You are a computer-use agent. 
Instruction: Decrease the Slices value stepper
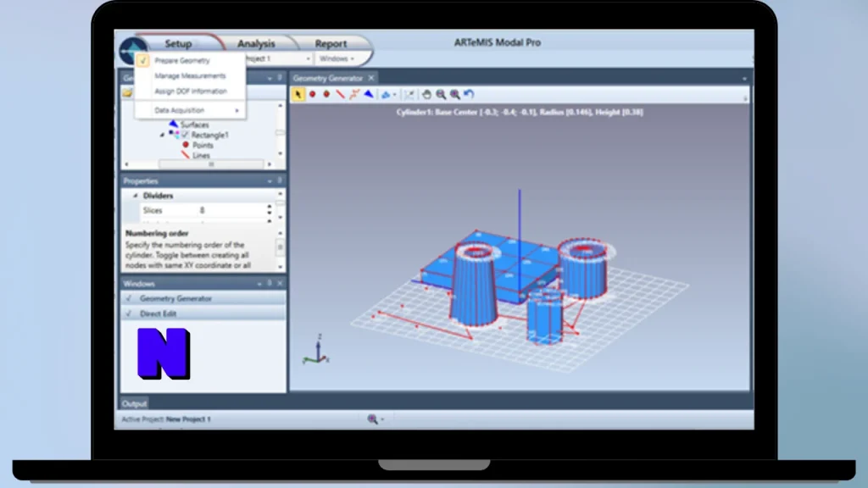[270, 213]
